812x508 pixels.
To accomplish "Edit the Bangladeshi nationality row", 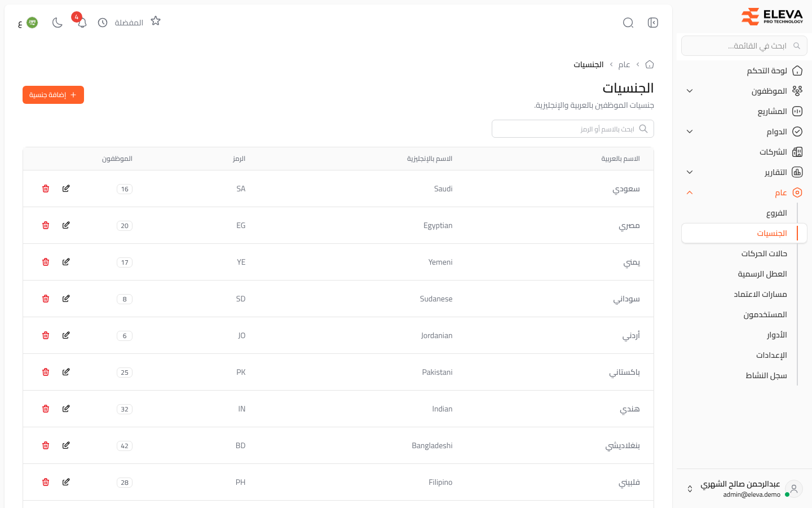I will (66, 445).
